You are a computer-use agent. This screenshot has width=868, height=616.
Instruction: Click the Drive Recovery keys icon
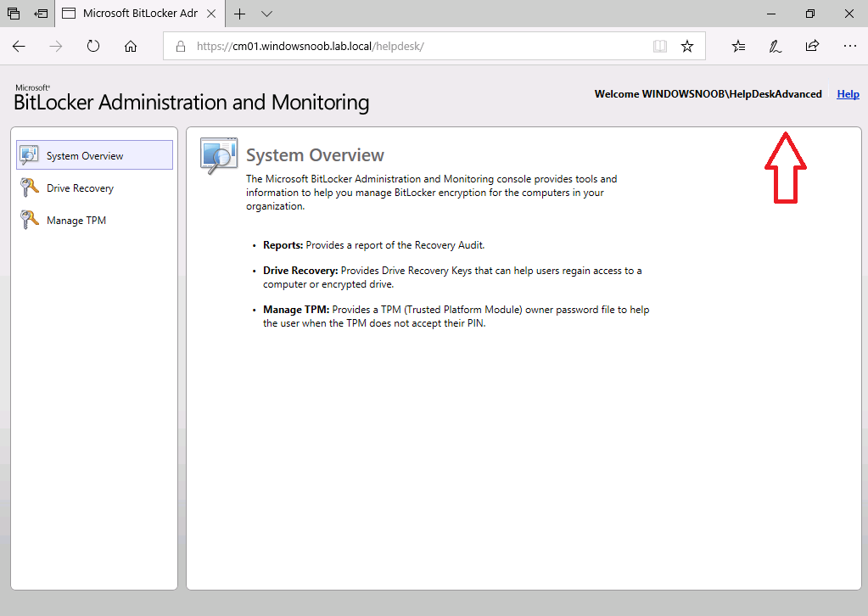tap(30, 188)
